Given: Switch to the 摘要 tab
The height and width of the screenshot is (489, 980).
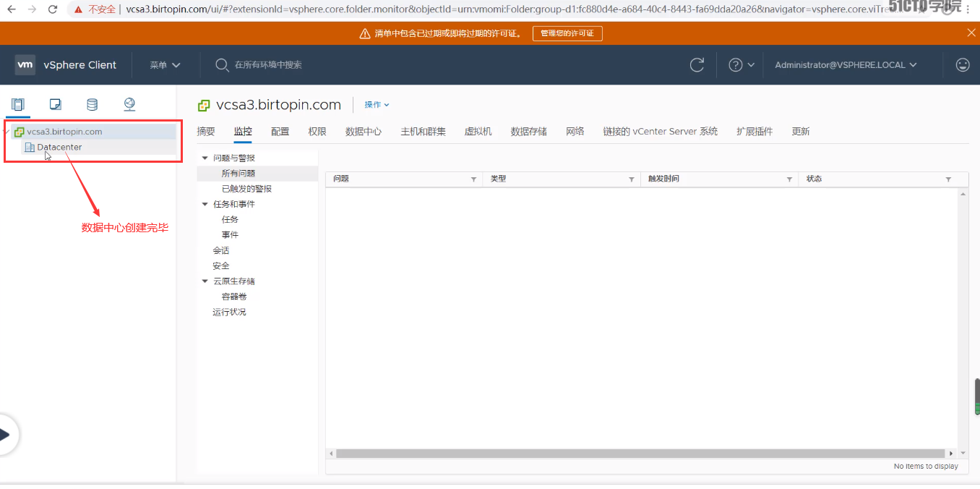Looking at the screenshot, I should pos(206,132).
